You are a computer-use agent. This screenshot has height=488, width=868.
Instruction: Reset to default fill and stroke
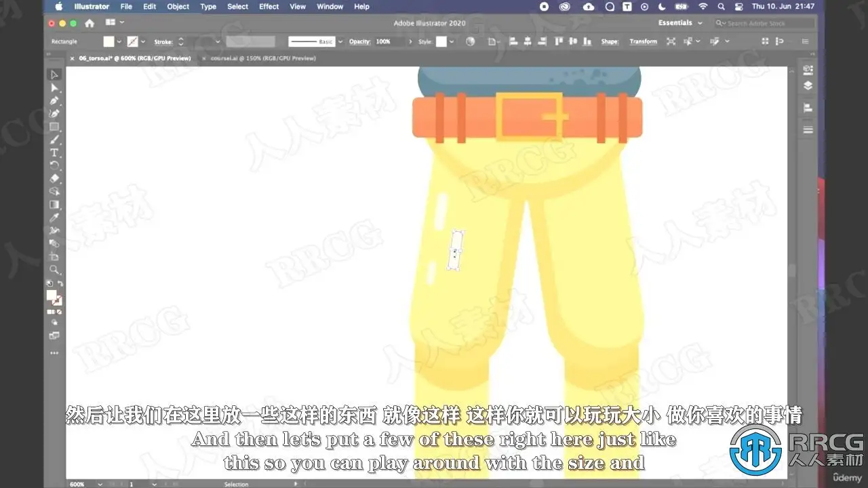tap(49, 283)
